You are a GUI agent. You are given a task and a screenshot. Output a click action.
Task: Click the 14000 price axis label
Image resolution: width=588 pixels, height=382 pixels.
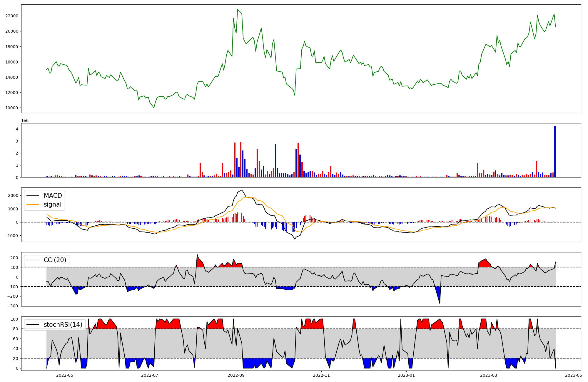(12, 77)
